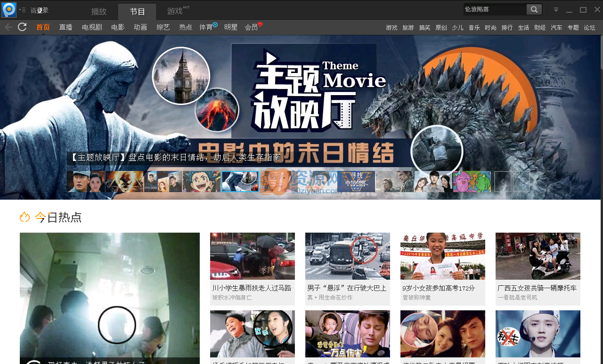Refresh the page with the reload icon
The height and width of the screenshot is (364, 603).
[x=22, y=27]
